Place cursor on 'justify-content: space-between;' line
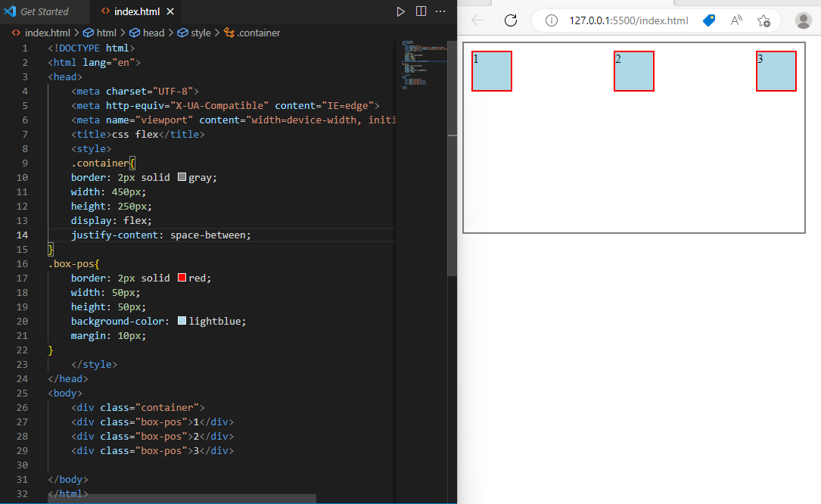The height and width of the screenshot is (504, 821). 160,235
